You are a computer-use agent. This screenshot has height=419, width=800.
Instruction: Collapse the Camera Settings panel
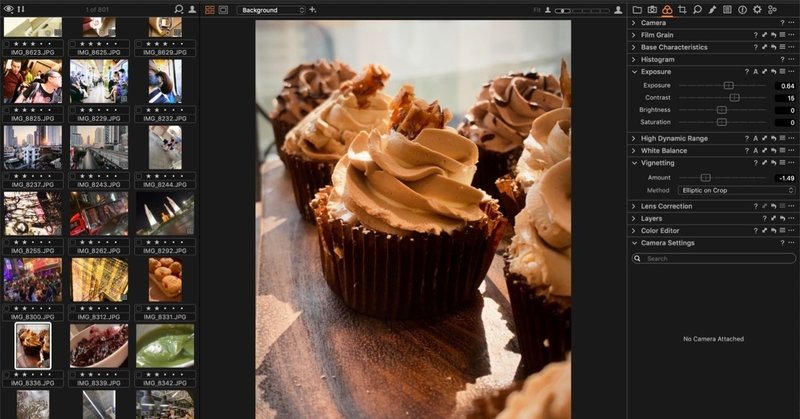point(634,243)
